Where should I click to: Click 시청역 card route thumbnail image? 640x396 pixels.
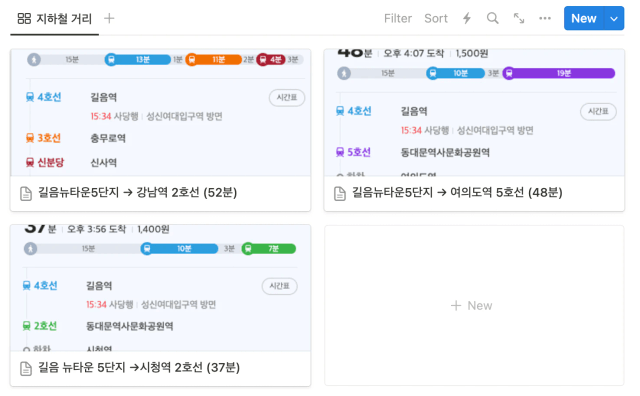pos(160,288)
